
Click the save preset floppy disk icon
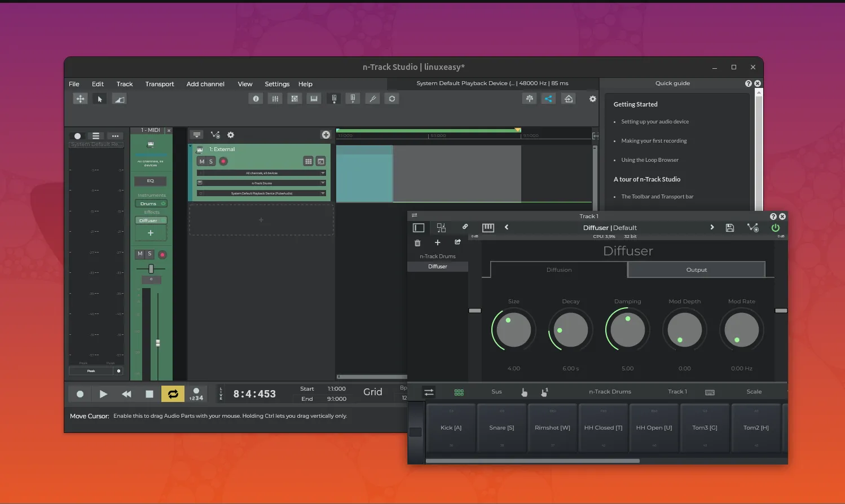click(729, 228)
